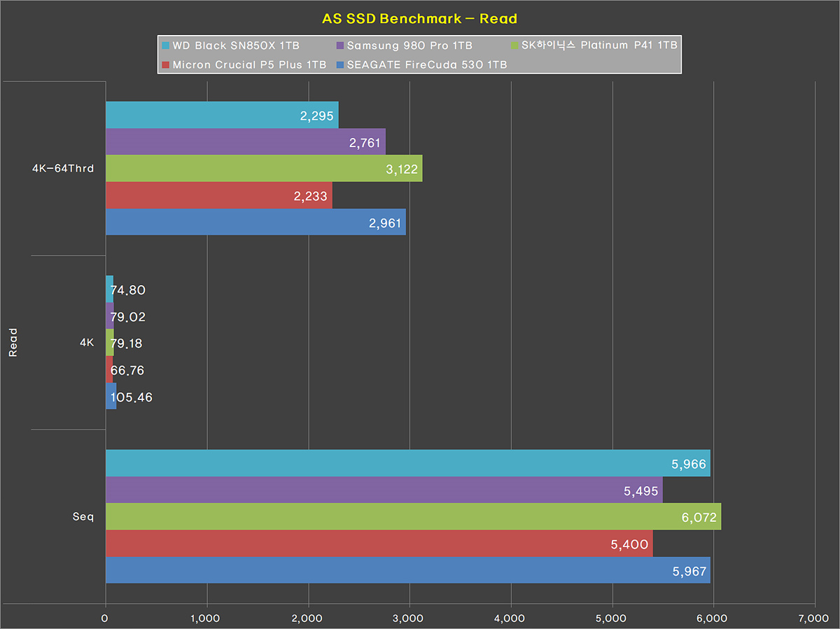Click the 4K-64Thrd bar valued 2,761
840x629 pixels.
(x=246, y=141)
